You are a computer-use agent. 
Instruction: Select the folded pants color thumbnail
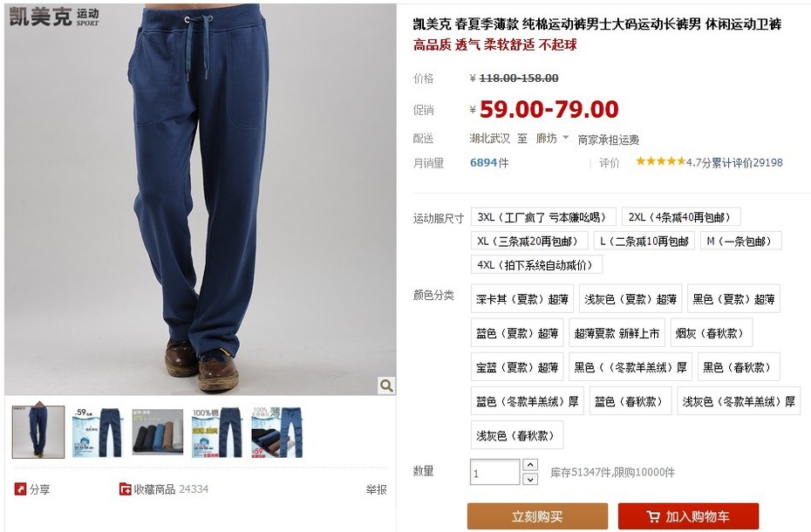pos(158,432)
